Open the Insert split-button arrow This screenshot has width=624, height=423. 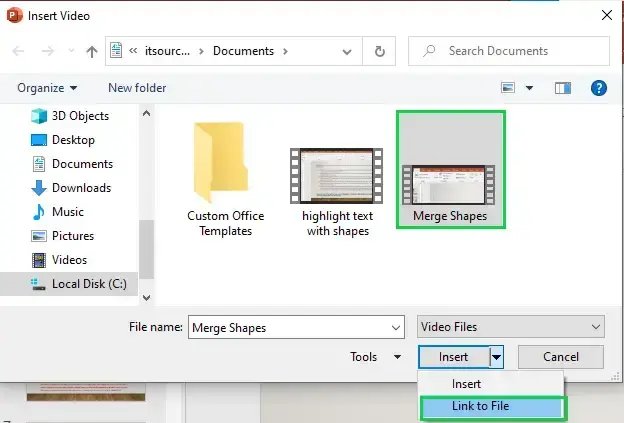[x=496, y=357]
